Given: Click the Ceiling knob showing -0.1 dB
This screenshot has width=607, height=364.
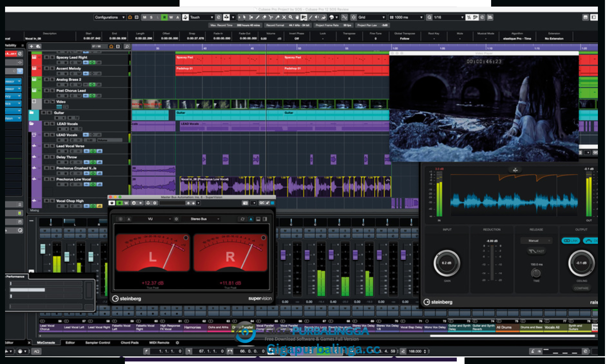Looking at the screenshot, I should [581, 263].
